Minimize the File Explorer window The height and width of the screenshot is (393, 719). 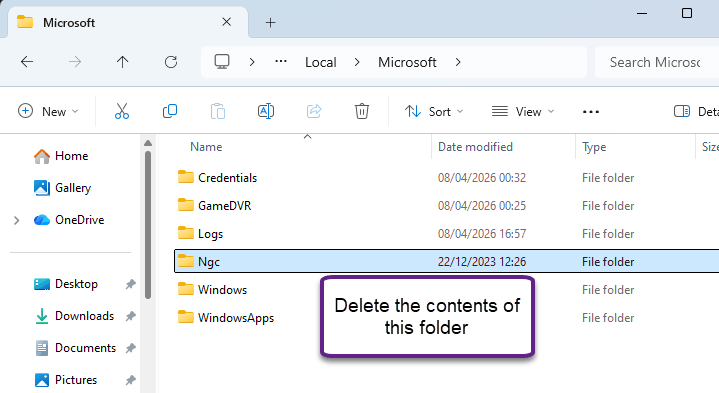pos(642,14)
